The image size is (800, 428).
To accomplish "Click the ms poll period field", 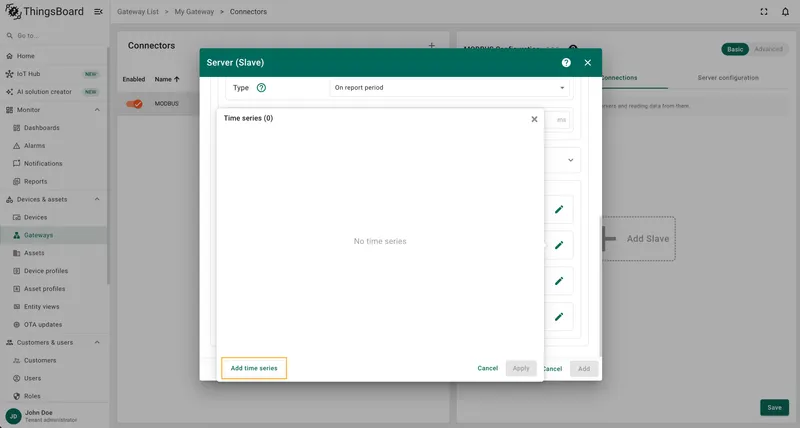I will (x=557, y=120).
